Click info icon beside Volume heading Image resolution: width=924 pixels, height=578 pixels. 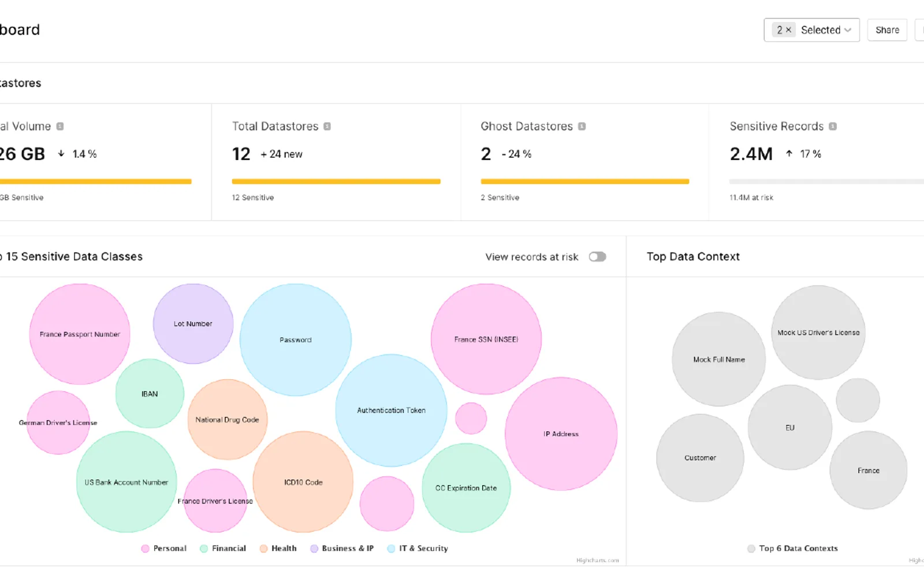tap(60, 126)
